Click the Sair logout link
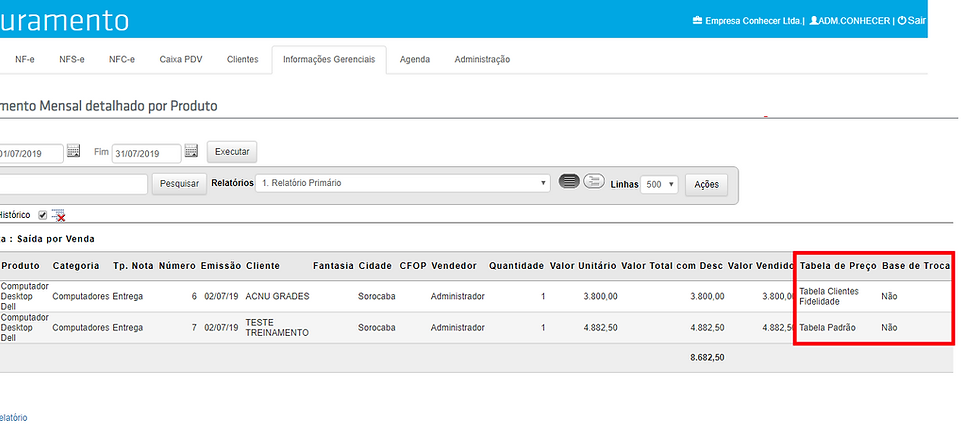Screen dimensions: 980x436 click(x=916, y=21)
